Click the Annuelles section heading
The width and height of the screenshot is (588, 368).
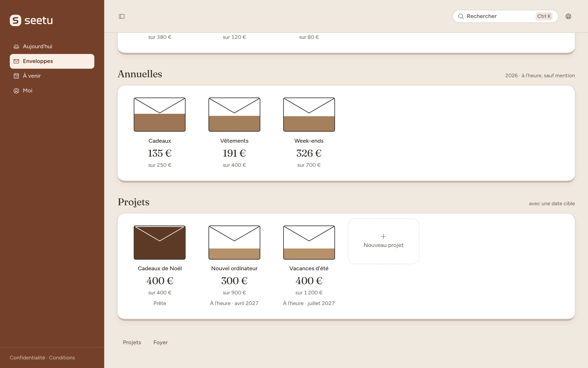tap(140, 74)
